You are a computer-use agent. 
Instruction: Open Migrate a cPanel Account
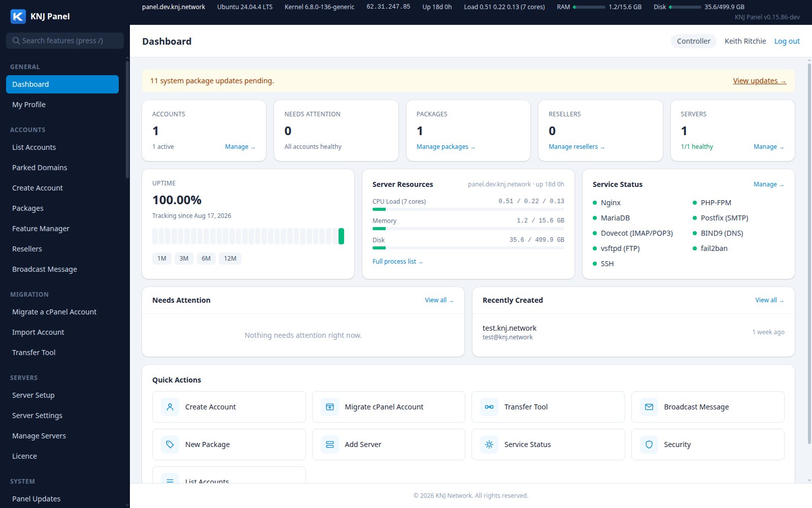[62, 312]
